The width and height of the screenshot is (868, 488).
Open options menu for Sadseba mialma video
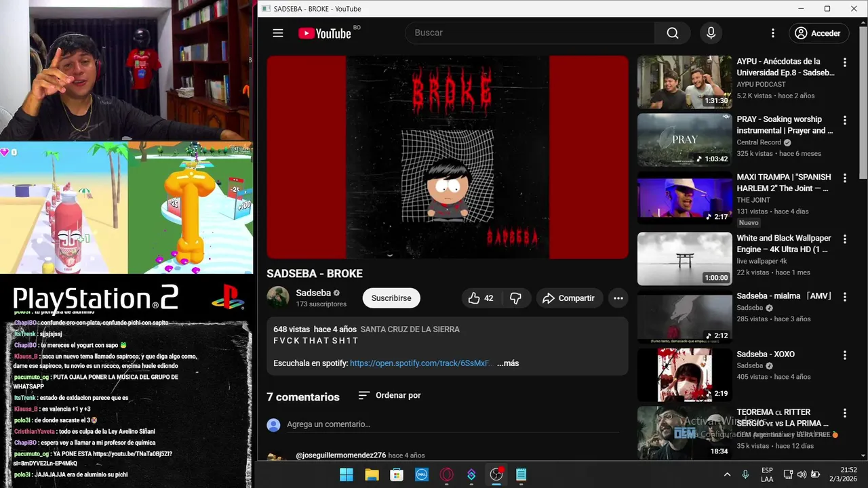(x=845, y=297)
